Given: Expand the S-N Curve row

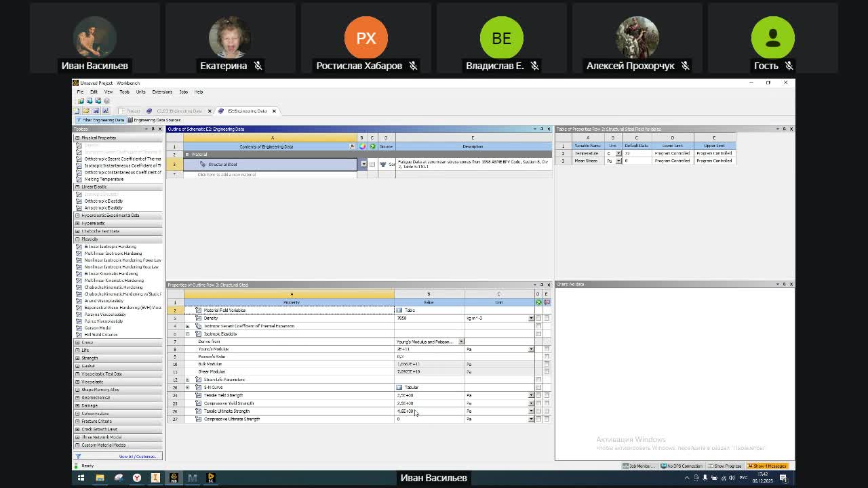Looking at the screenshot, I should pos(188,387).
